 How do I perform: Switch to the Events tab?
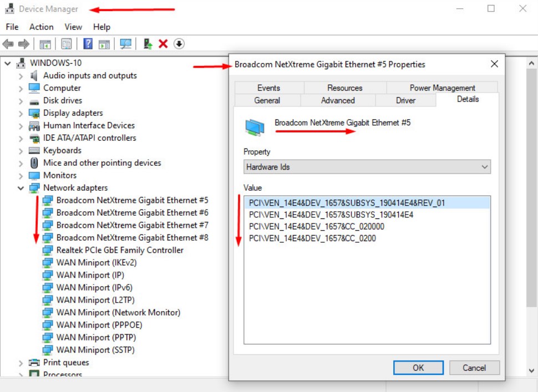[x=269, y=88]
